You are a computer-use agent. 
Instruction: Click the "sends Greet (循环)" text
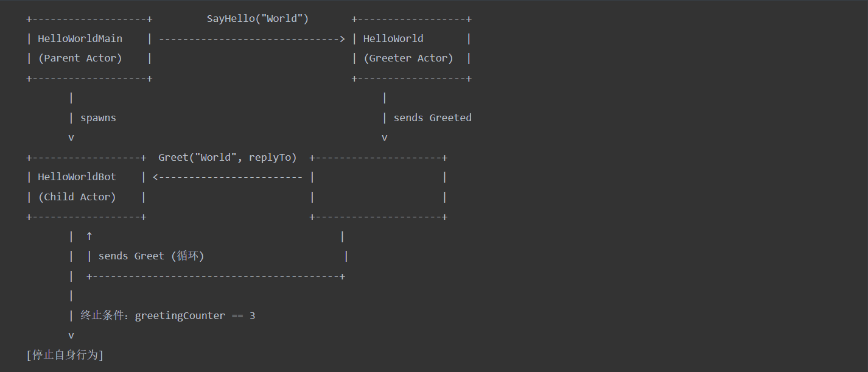click(x=151, y=256)
